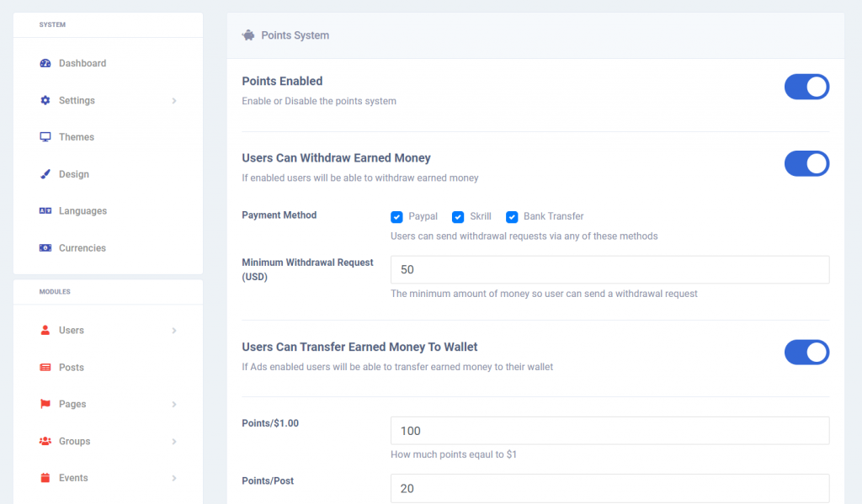
Task: Expand the Groups submenu arrow
Action: pos(173,442)
